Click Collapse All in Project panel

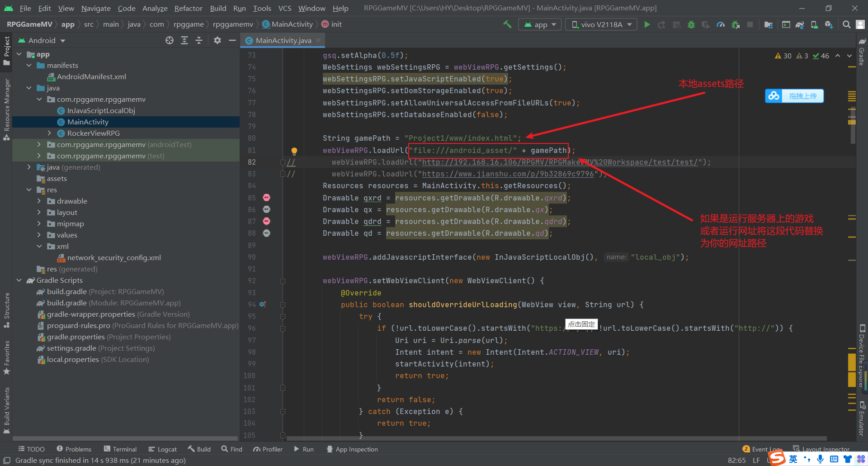coord(199,40)
